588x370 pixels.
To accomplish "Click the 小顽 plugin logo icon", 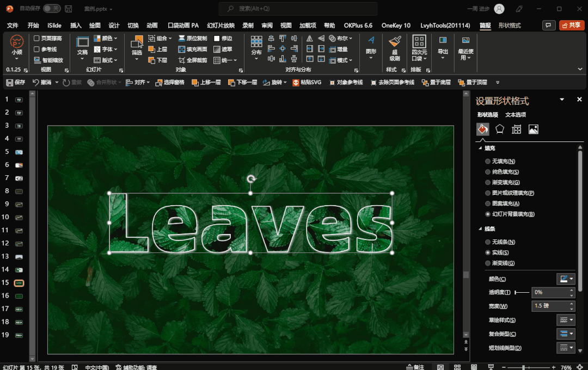I will [x=16, y=42].
